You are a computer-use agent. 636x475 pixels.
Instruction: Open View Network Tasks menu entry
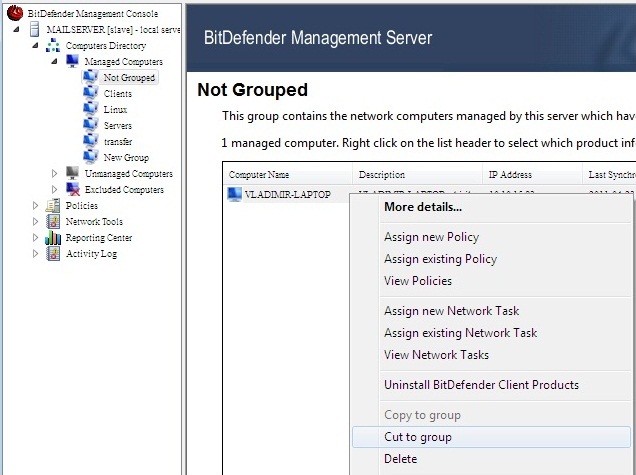point(491,355)
